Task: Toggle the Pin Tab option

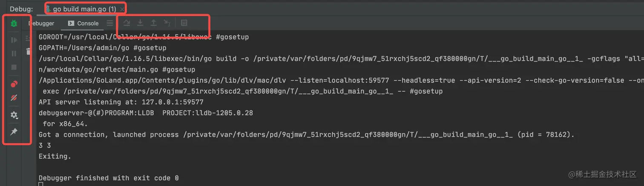Action: coord(14,132)
